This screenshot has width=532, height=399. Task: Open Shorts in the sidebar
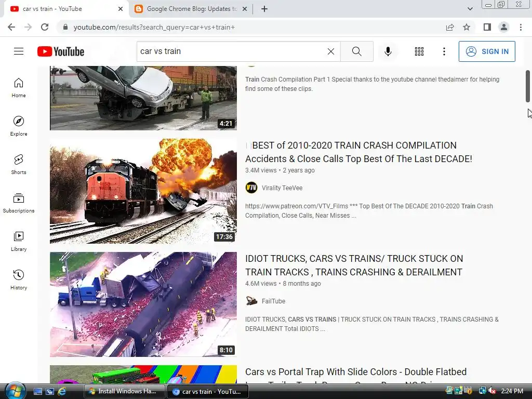click(19, 165)
